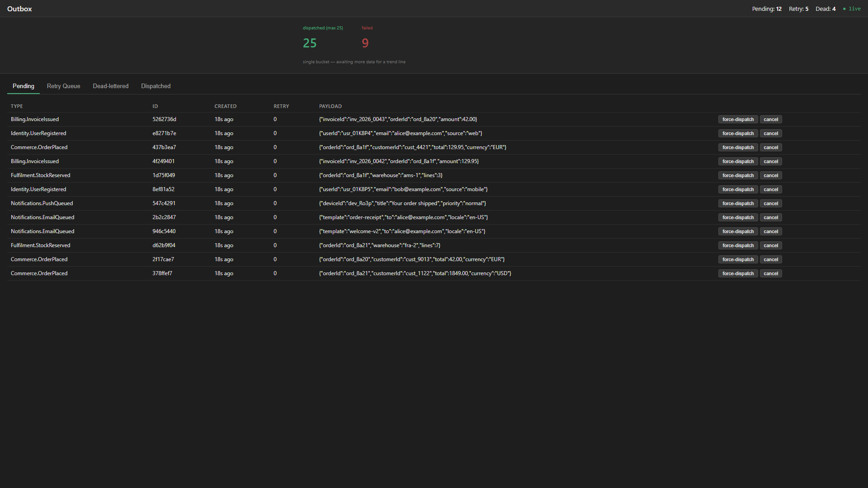Force-dispatch event 378ffef7

coord(738,273)
